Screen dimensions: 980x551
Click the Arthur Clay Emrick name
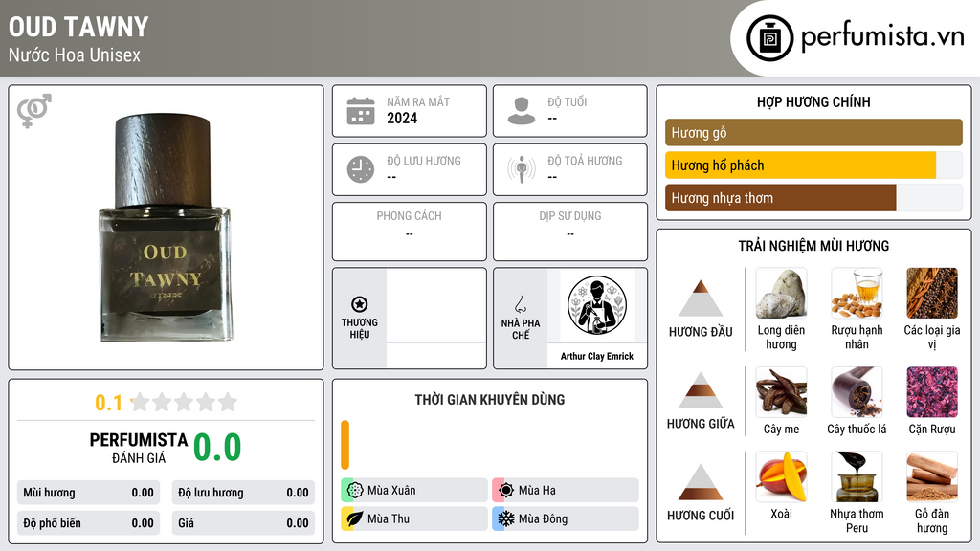597,356
